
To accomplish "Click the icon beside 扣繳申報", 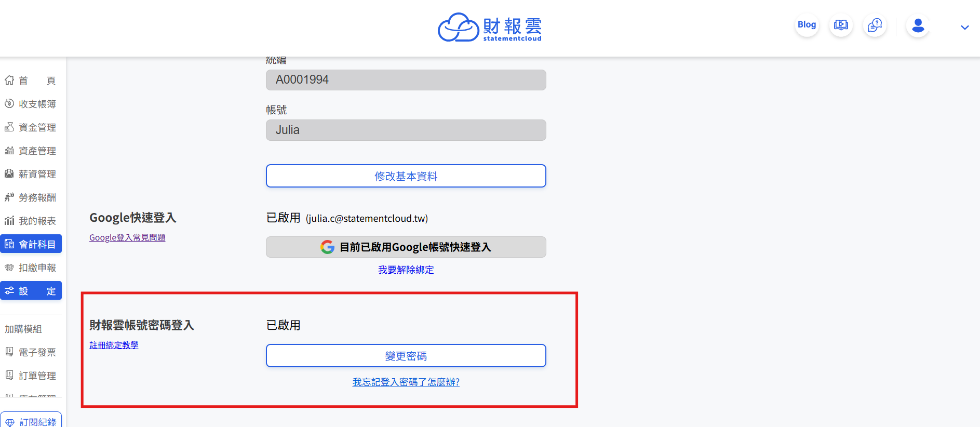I will pos(9,267).
